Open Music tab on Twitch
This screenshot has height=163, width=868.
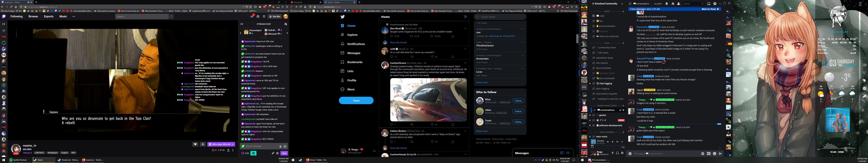pyautogui.click(x=63, y=17)
